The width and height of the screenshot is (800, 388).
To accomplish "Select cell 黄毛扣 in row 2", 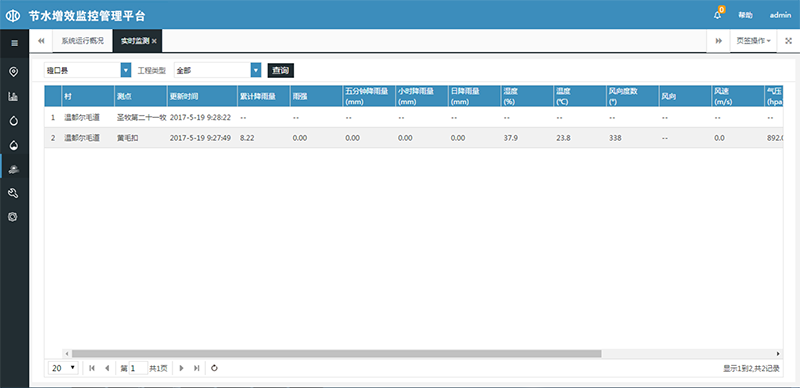I will click(128, 138).
